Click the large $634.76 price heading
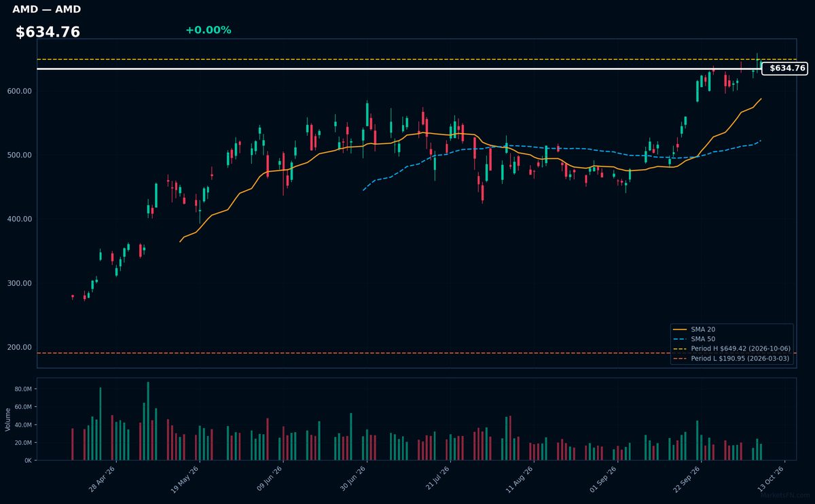Screen dimensions: 815x504 pyautogui.click(x=48, y=32)
